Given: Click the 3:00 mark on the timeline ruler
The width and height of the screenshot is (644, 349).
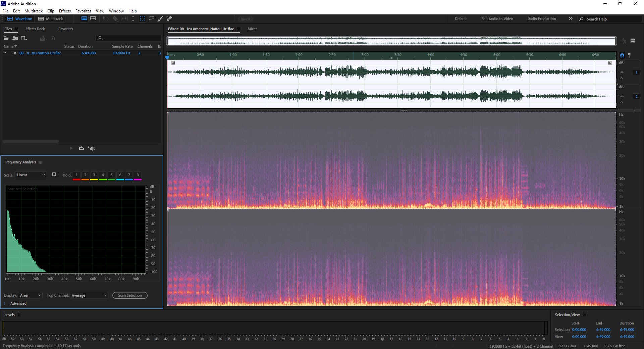Looking at the screenshot, I should click(x=365, y=55).
